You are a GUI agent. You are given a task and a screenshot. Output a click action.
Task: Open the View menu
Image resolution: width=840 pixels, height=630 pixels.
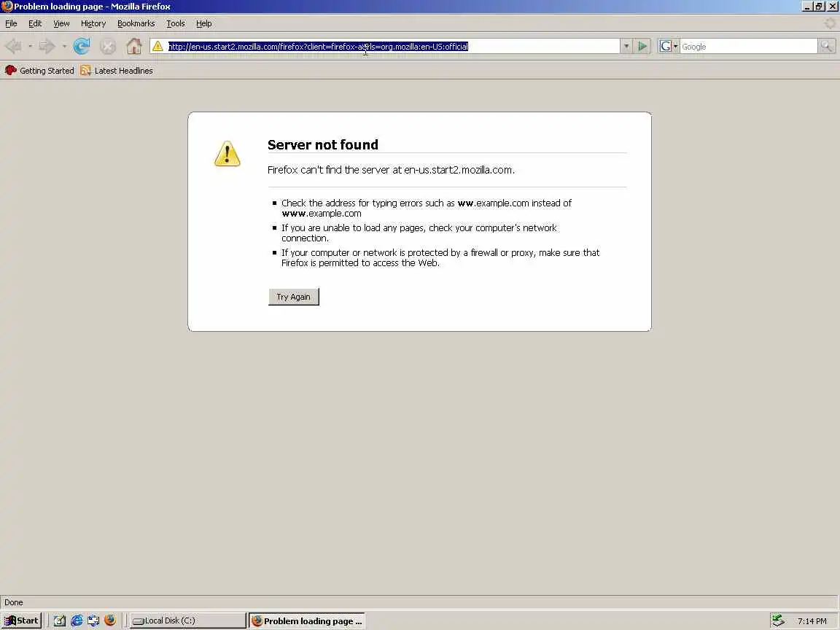61,23
